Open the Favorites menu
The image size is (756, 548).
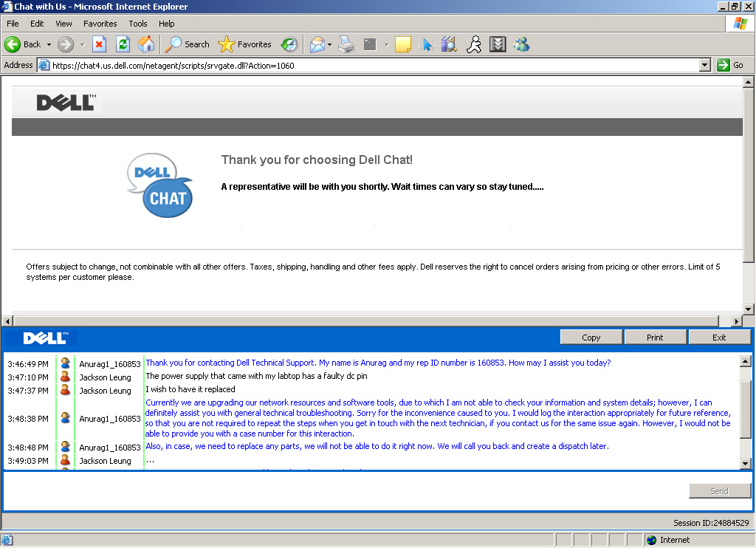[100, 24]
